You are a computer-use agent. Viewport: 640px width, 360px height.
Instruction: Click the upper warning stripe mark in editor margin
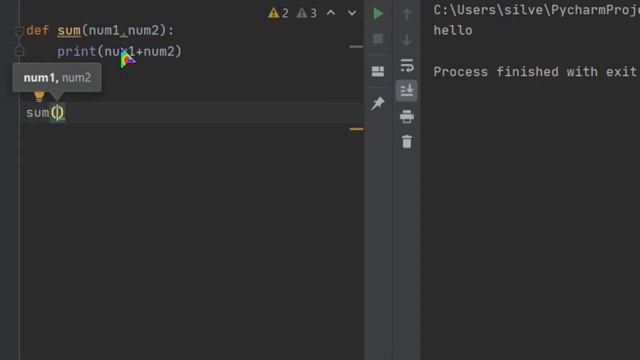coord(356,47)
